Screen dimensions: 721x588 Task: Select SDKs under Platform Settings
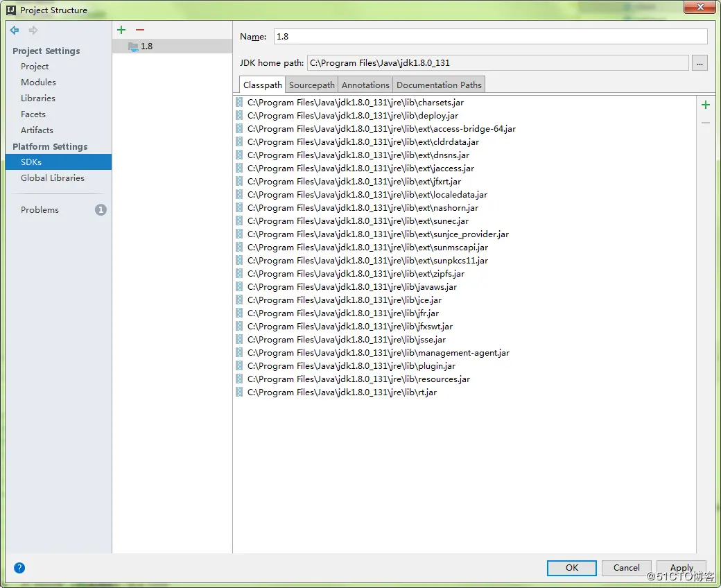[x=59, y=162]
